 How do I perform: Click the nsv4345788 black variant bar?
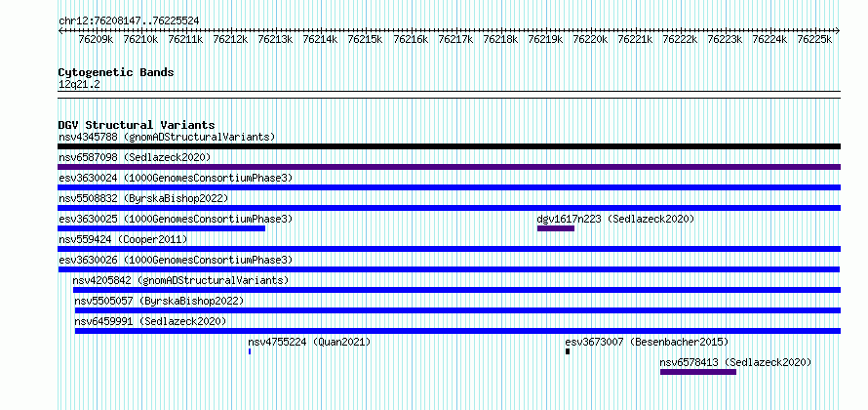point(449,146)
